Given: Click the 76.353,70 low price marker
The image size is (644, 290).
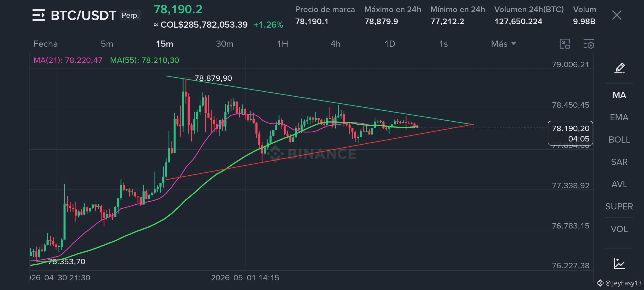Looking at the screenshot, I should 67,262.
